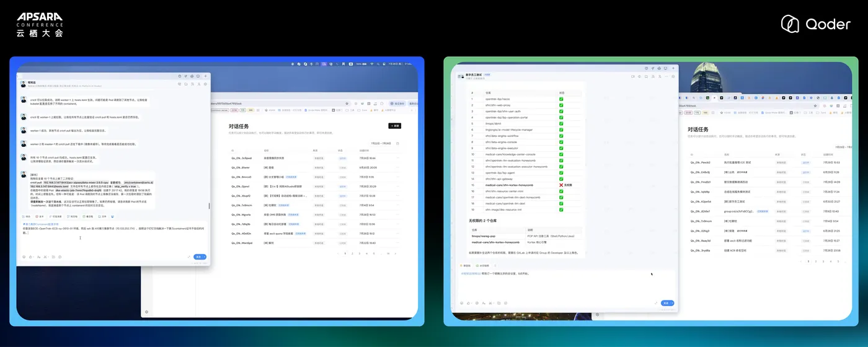The width and height of the screenshot is (868, 347).
Task: Open task row Qs_09k..K3pe5a in right browser
Action: (769, 201)
